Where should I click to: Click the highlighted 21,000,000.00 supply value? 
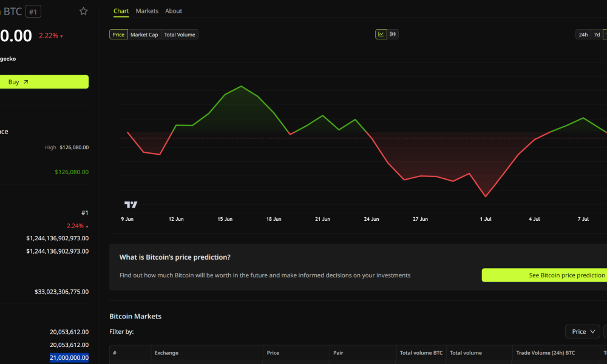69,358
